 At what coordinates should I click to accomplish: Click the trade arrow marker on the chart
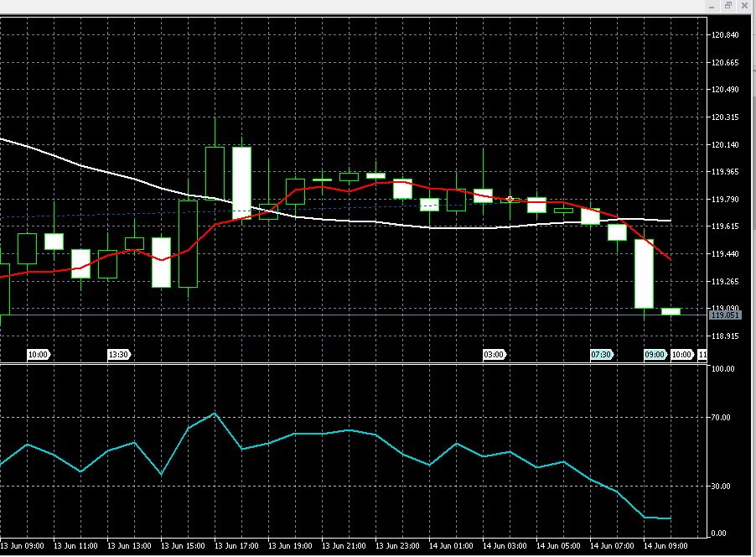(510, 200)
